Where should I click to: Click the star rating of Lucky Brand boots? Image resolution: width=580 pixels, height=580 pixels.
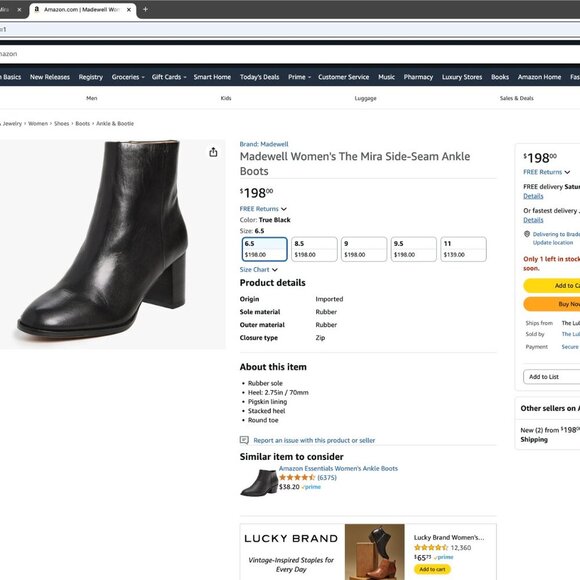pos(431,547)
